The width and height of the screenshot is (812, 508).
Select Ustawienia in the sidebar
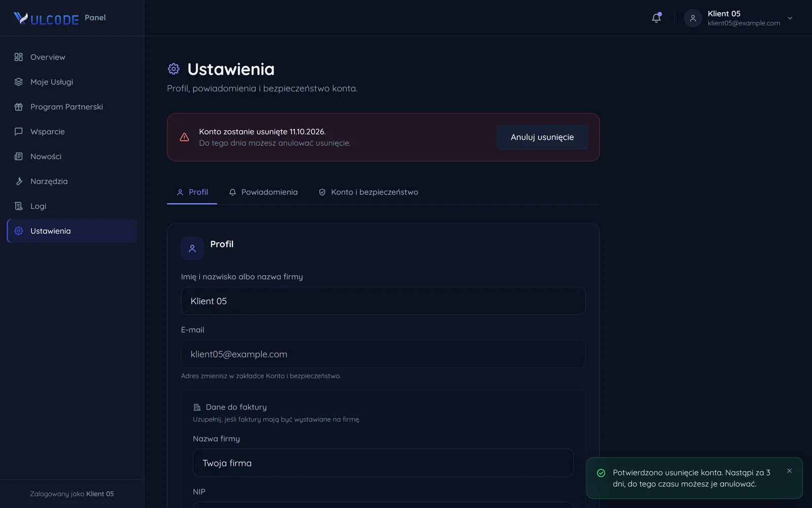pyautogui.click(x=72, y=231)
